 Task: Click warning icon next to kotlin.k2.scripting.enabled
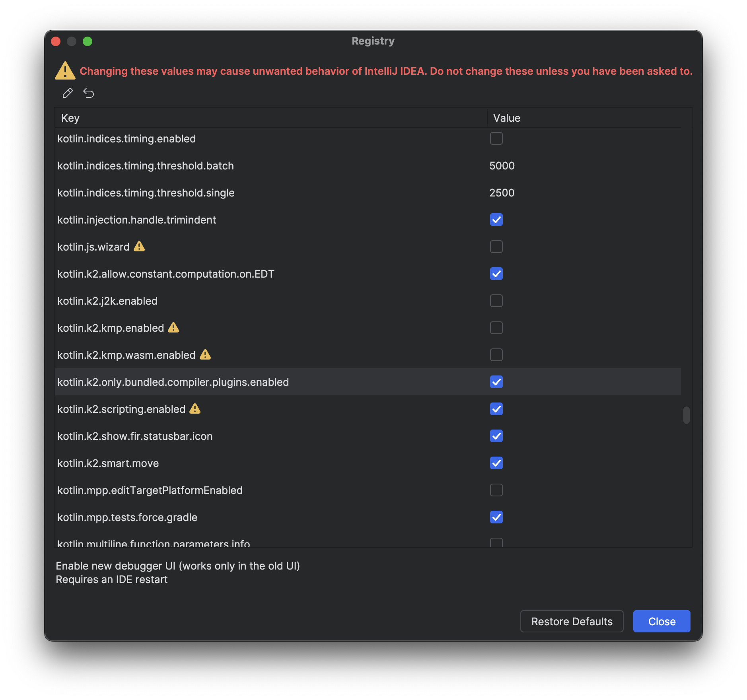(195, 408)
